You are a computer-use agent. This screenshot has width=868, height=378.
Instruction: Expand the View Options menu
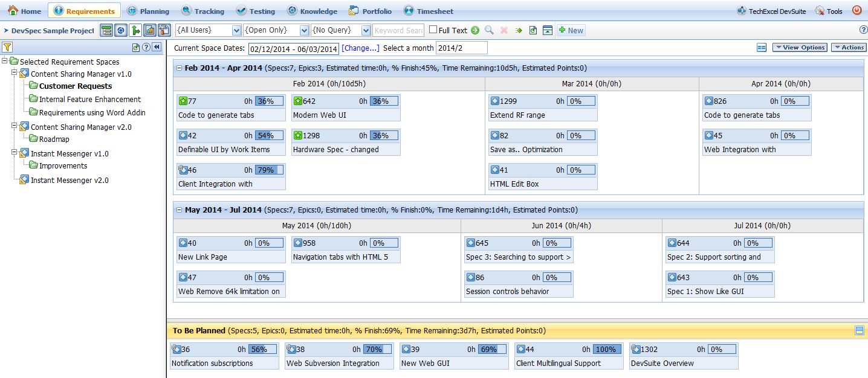800,47
